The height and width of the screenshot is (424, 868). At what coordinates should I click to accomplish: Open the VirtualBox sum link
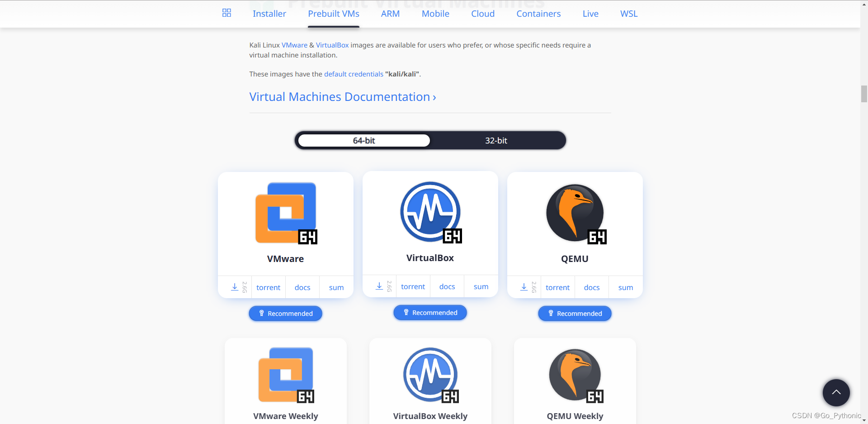[481, 286]
